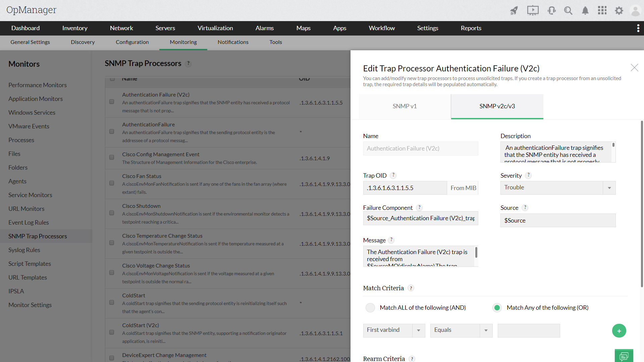Expand the First varbind dropdown
644x362 pixels.
(x=394, y=330)
